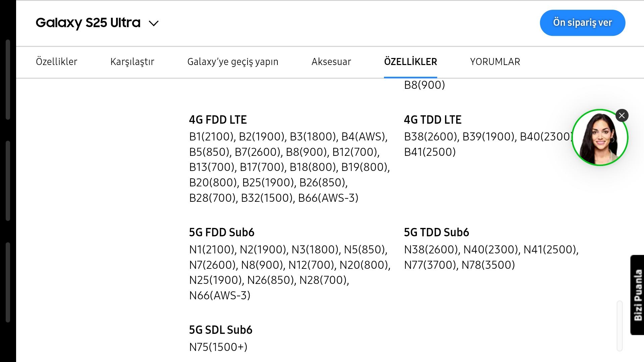Click the 5G SDL Sub6 heading
This screenshot has height=362, width=644.
point(220,330)
